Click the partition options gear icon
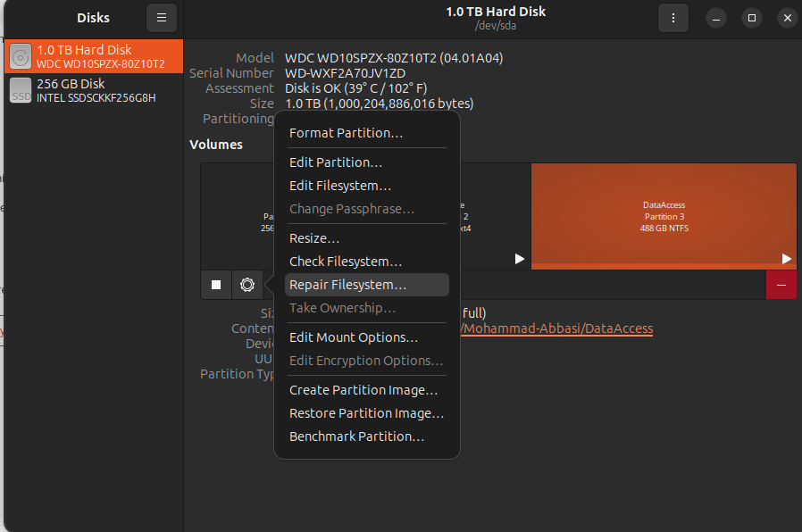The image size is (802, 532). (x=247, y=285)
